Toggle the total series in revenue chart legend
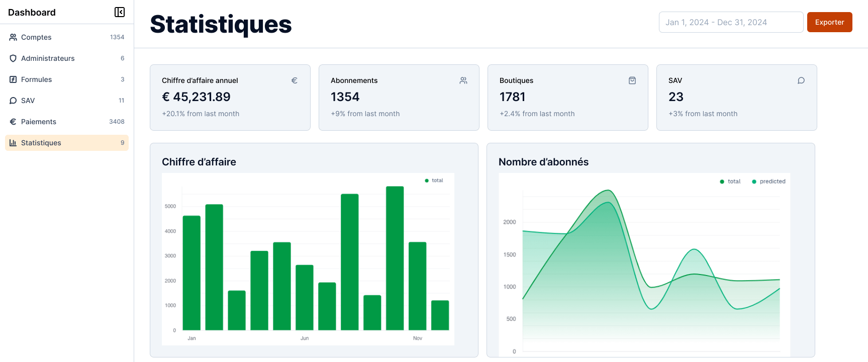Image resolution: width=868 pixels, height=362 pixels. pyautogui.click(x=434, y=180)
